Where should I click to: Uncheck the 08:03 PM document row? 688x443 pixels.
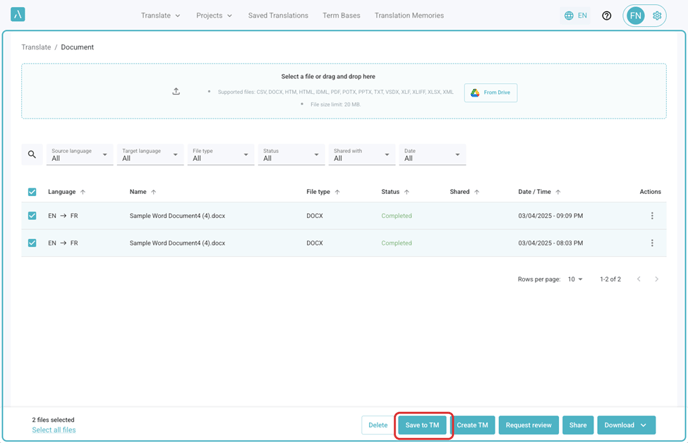pos(32,243)
